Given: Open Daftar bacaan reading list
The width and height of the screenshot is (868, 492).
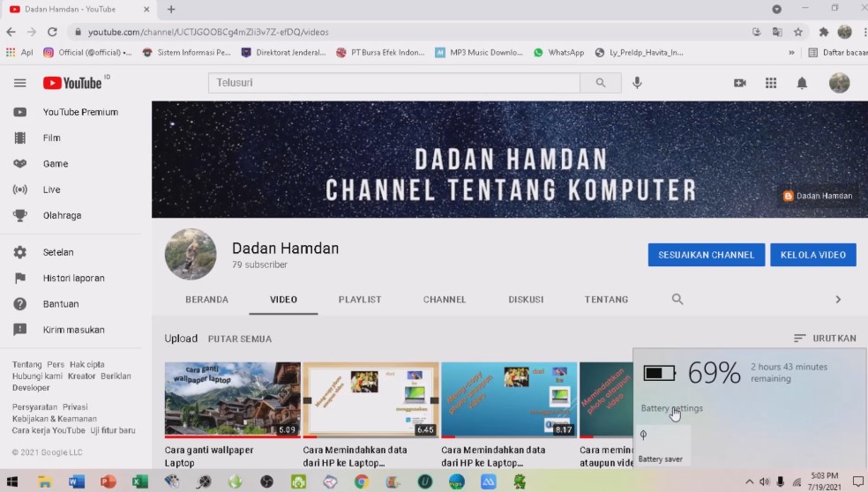Looking at the screenshot, I should pyautogui.click(x=837, y=53).
